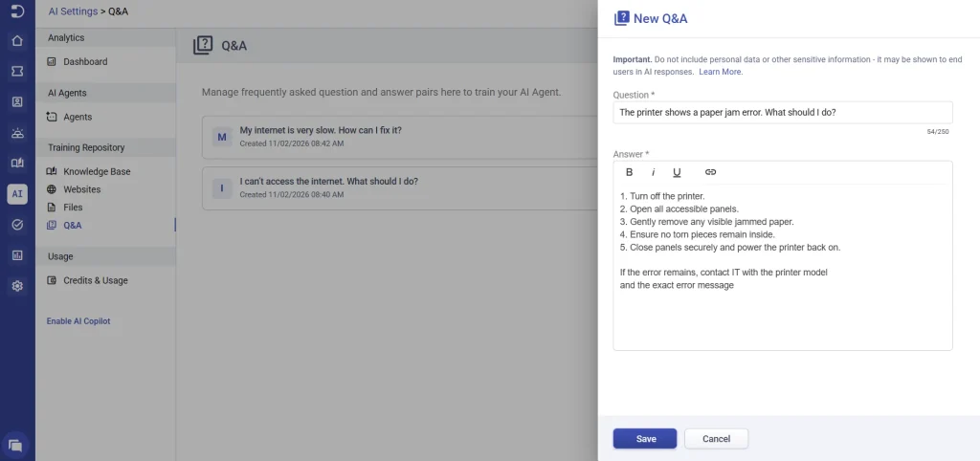This screenshot has height=461, width=980.
Task: Save the new Q&A entry
Action: [x=645, y=439]
